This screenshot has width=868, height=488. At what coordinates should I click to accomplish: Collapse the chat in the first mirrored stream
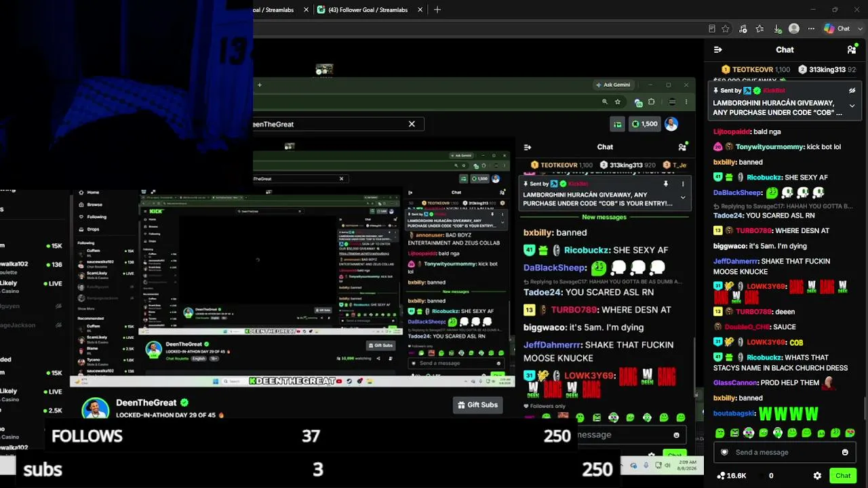(528, 147)
